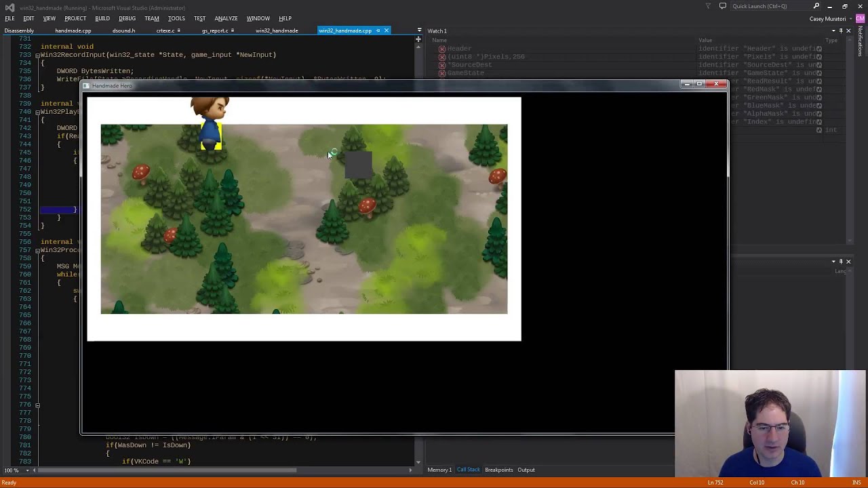This screenshot has width=868, height=488.
Task: Switch to the Memory 1 tab
Action: click(439, 470)
